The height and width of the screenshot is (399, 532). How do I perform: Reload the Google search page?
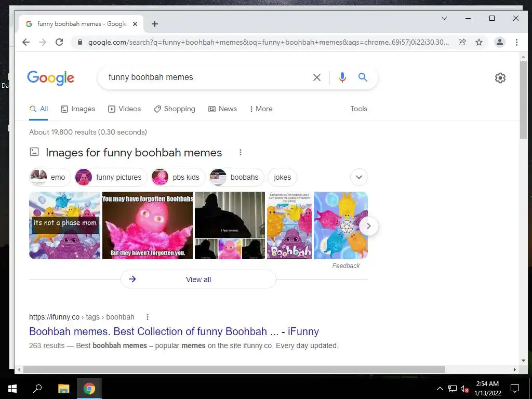(59, 42)
